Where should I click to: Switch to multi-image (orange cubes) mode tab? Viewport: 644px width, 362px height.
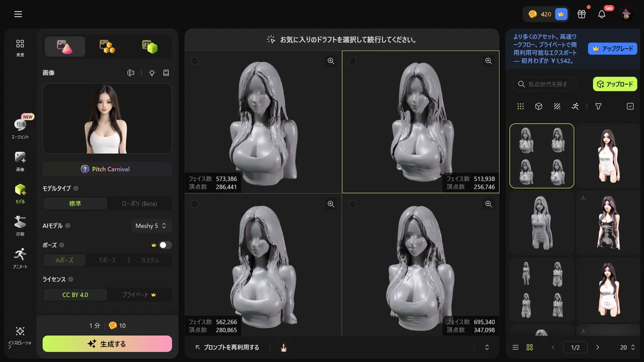(x=107, y=47)
